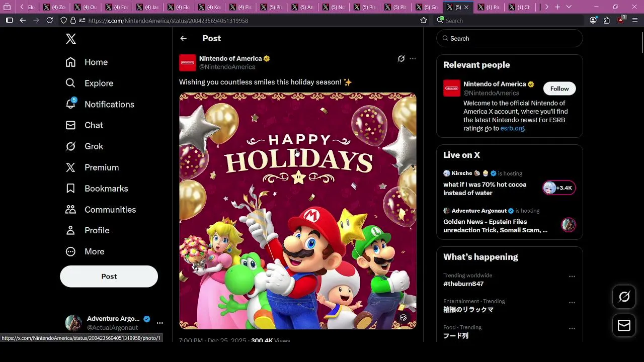The height and width of the screenshot is (362, 644).
Task: Follow Nintendo of America
Action: [559, 89]
